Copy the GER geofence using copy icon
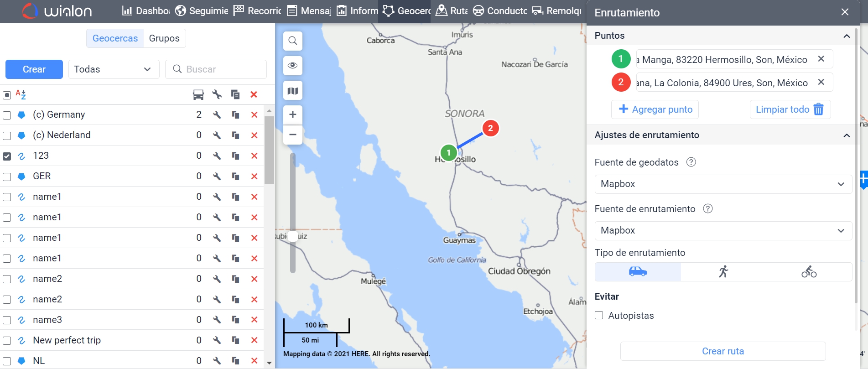This screenshot has height=369, width=868. pyautogui.click(x=235, y=177)
